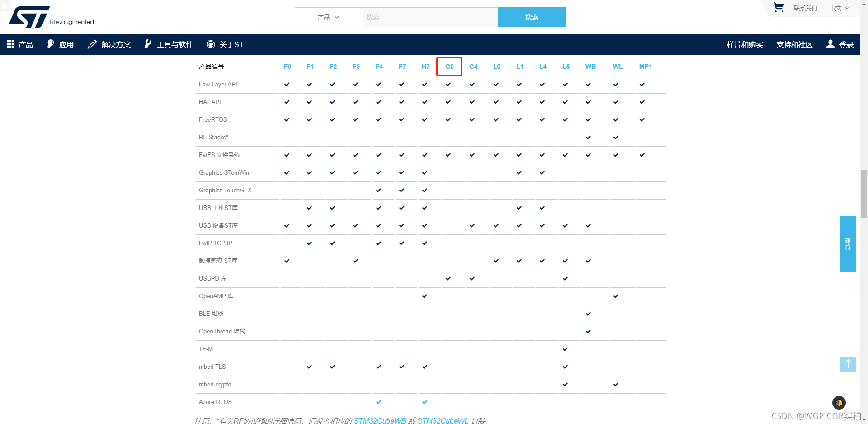Open the F0 product series link
This screenshot has height=424, width=868.
[x=288, y=67]
